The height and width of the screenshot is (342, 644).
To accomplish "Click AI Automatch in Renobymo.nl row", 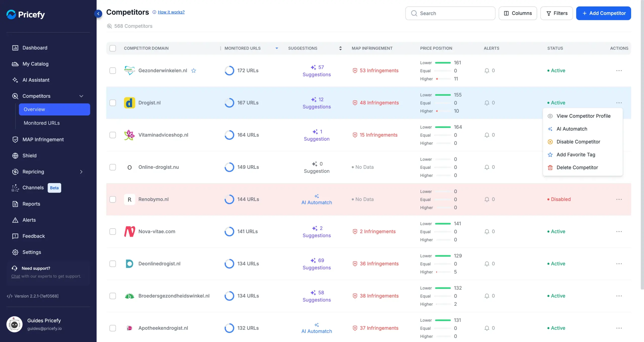I will (317, 200).
